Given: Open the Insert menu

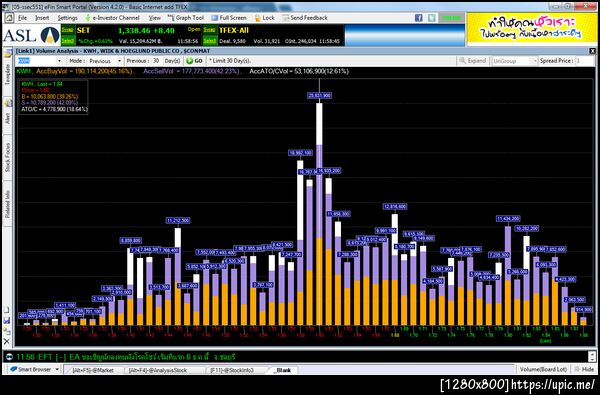Looking at the screenshot, I should (x=42, y=18).
